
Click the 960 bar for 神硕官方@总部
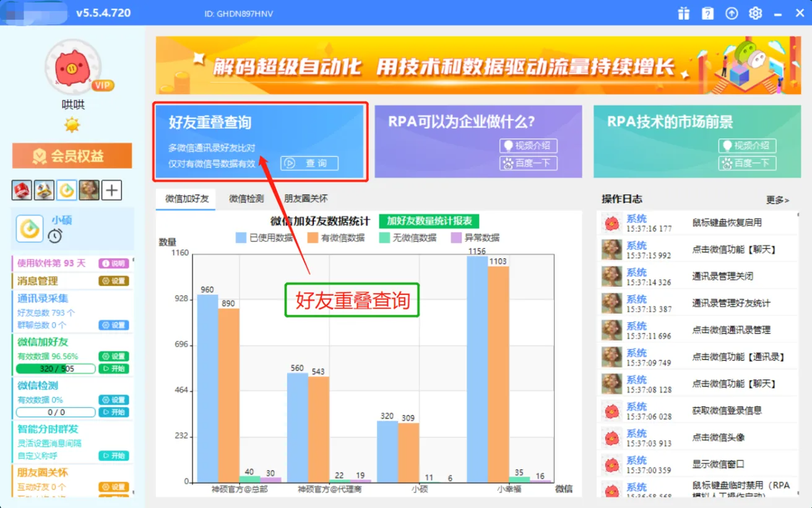point(208,388)
